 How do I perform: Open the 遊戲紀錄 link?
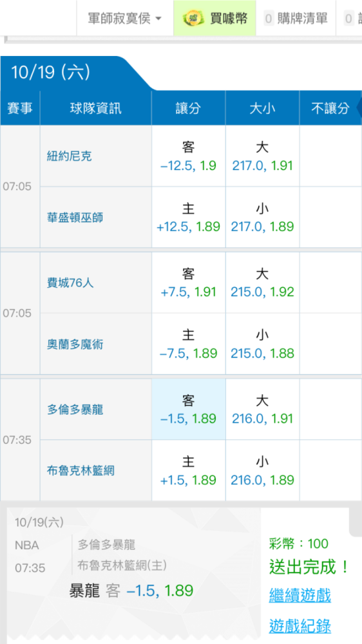300,626
